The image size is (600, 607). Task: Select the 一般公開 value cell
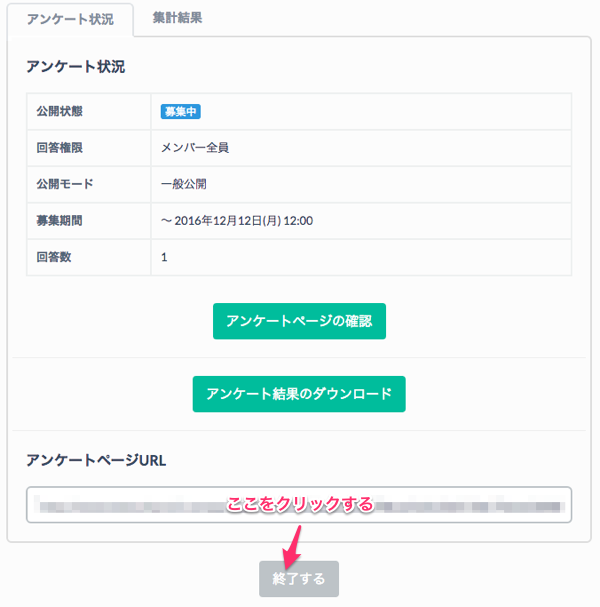coord(184,184)
